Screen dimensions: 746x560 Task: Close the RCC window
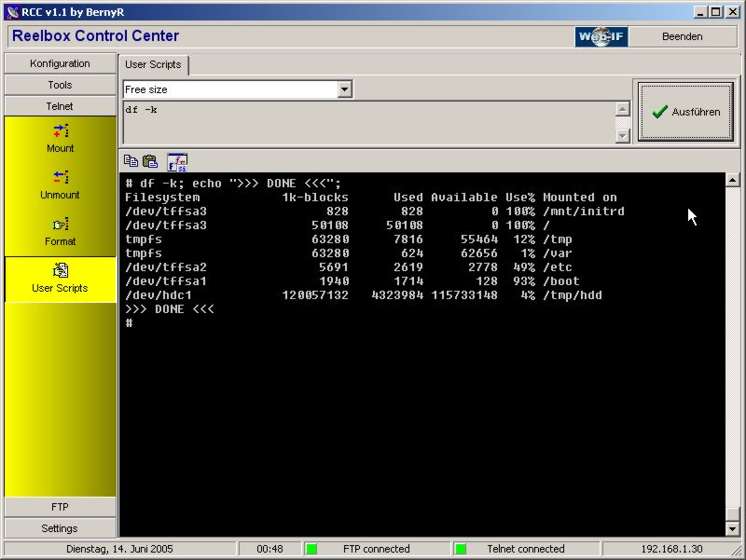tap(732, 12)
